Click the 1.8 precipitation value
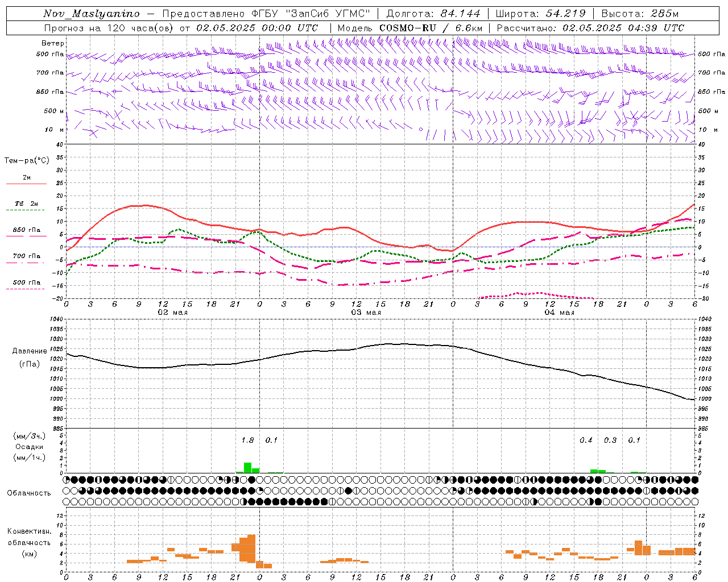 (x=247, y=440)
